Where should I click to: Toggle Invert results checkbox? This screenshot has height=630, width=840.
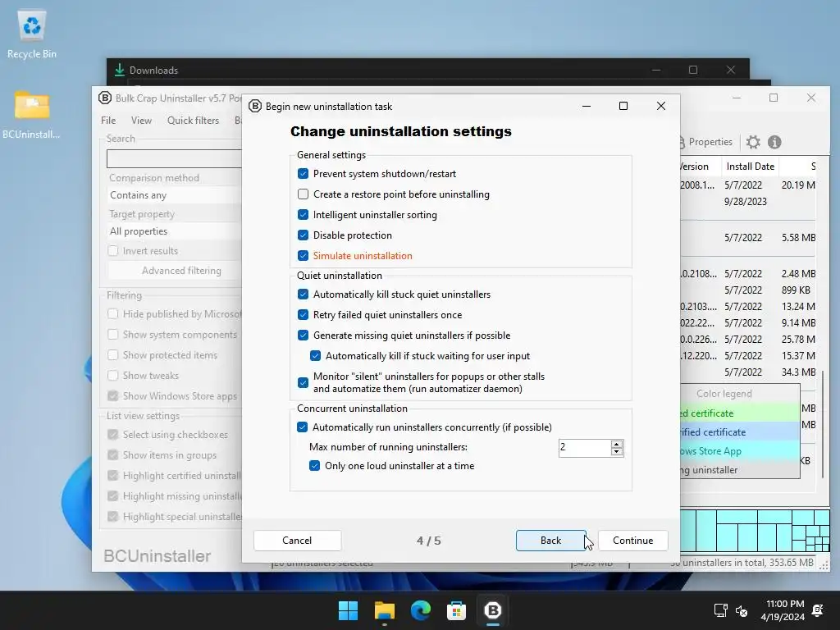click(113, 251)
